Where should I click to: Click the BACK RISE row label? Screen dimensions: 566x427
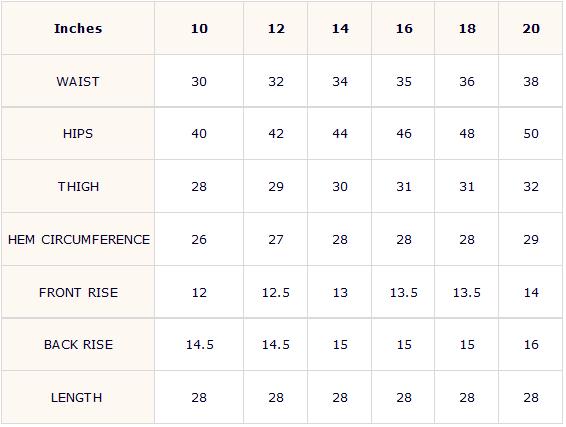click(78, 345)
